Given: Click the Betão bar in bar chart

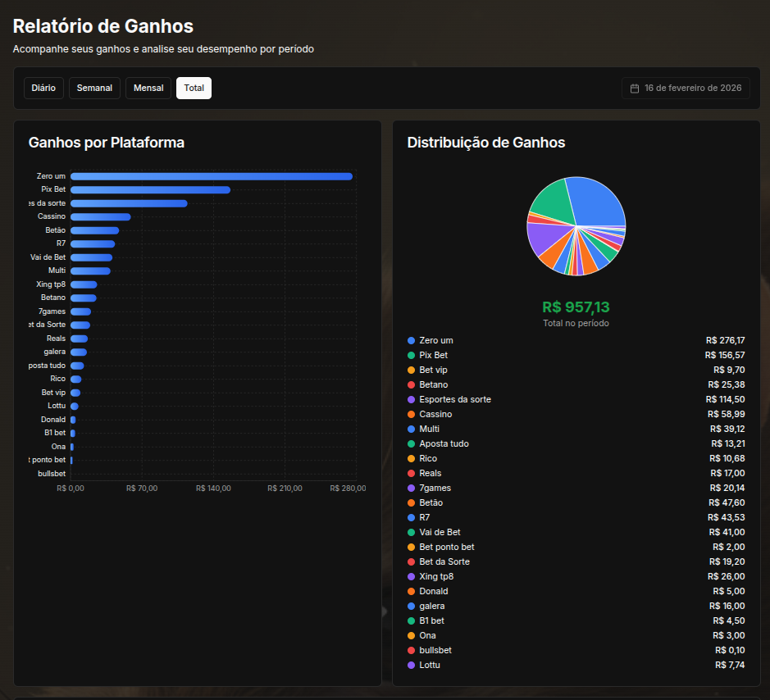Looking at the screenshot, I should pos(94,230).
